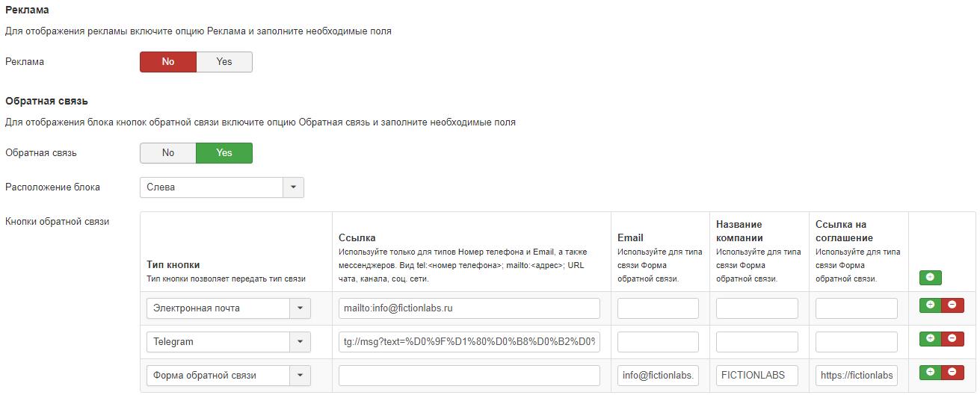Add a row after the Электронная почта row

pos(930,305)
